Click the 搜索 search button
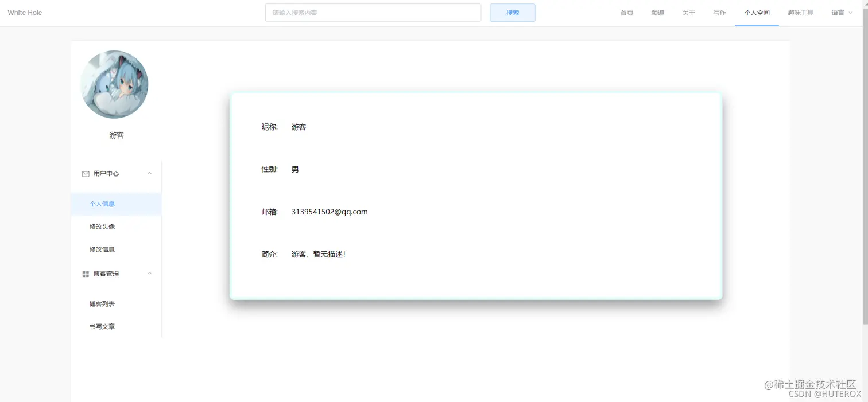 [512, 12]
